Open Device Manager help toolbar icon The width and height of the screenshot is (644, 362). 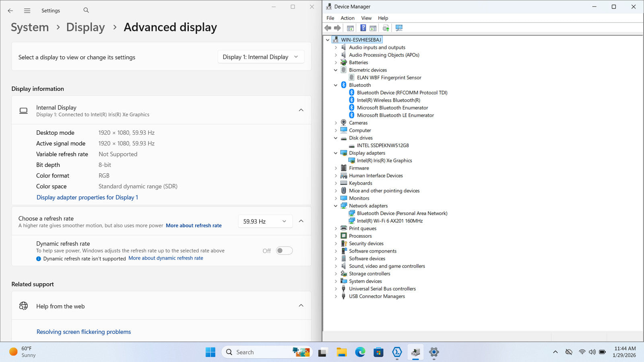pos(363,28)
